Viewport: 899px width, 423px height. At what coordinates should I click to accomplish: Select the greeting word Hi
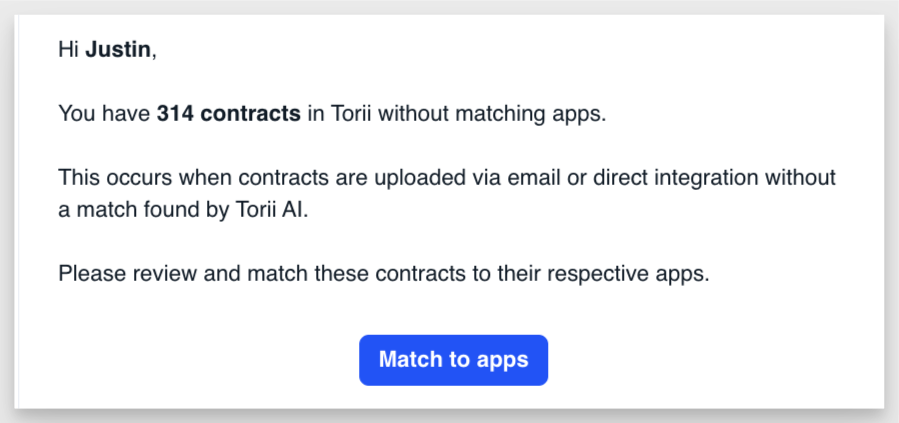tap(69, 50)
